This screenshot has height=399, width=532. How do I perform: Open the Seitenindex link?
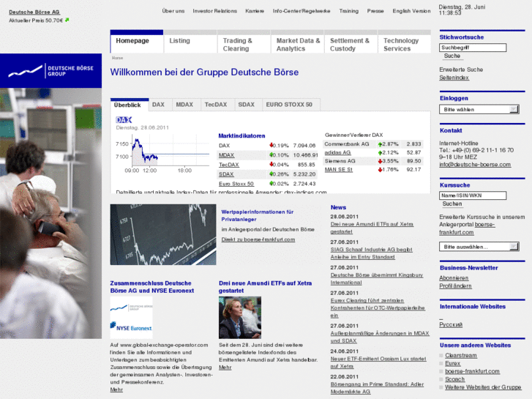tap(454, 78)
